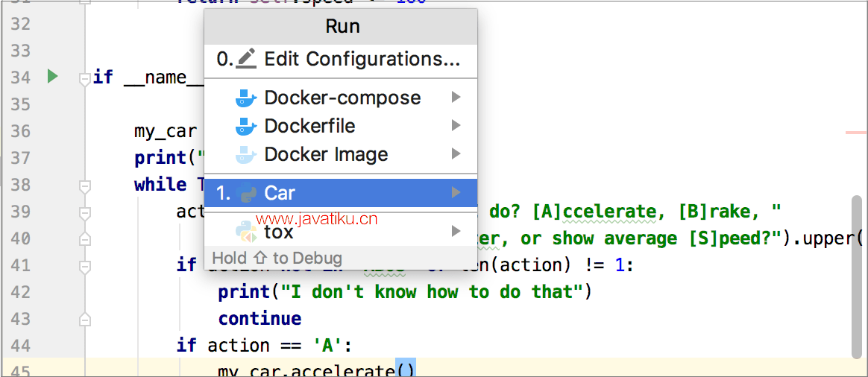This screenshot has height=377, width=868.
Task: Expand the tox submenu arrow
Action: point(456,232)
